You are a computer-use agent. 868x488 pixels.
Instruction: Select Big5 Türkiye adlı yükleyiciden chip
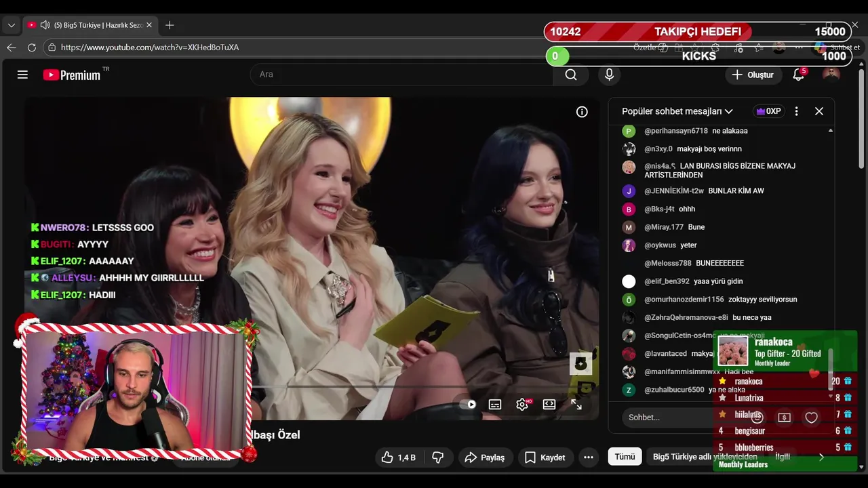click(x=705, y=457)
